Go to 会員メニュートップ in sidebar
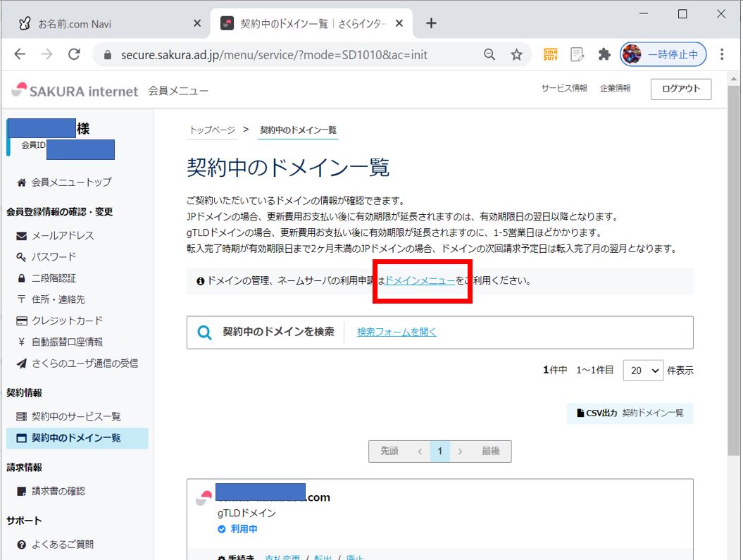The image size is (743, 560). (72, 182)
